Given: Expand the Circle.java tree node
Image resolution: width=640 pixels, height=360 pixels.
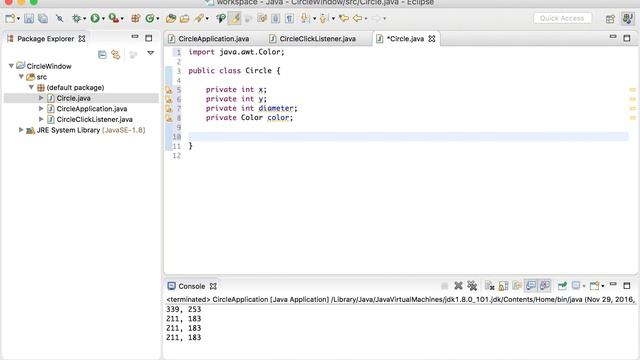Looking at the screenshot, I should (x=41, y=98).
